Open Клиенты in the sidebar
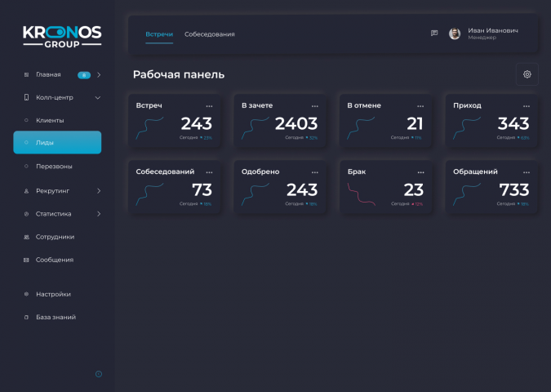The height and width of the screenshot is (392, 551). click(50, 120)
